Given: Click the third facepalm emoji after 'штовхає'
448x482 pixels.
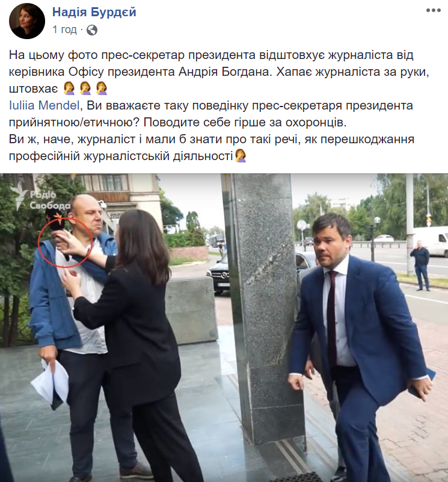Looking at the screenshot, I should 102,88.
